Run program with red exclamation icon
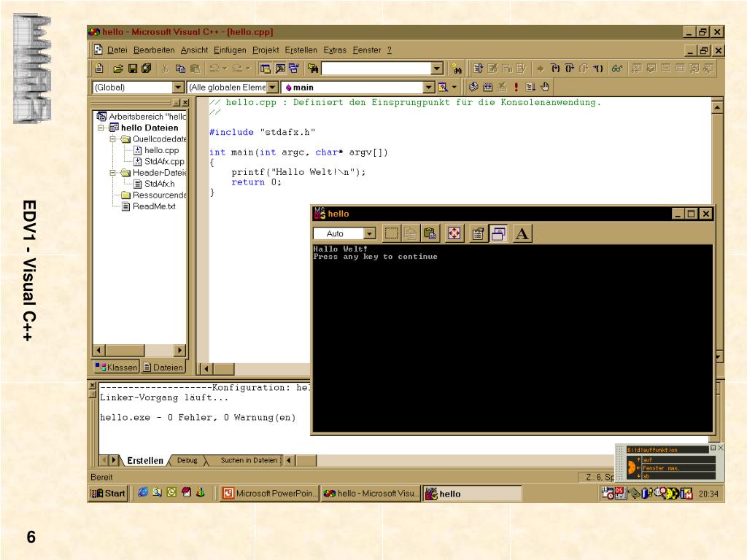Viewport: 747px width, 560px height. 516,87
